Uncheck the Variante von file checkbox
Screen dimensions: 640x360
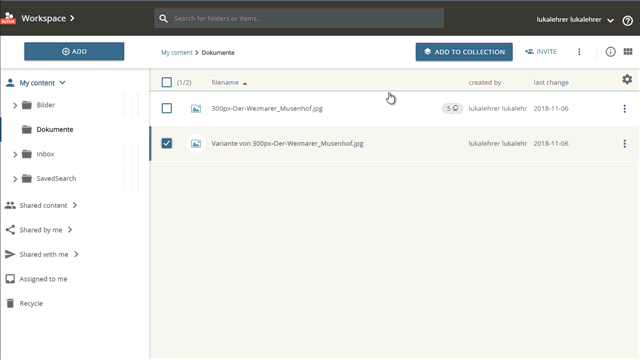point(167,143)
